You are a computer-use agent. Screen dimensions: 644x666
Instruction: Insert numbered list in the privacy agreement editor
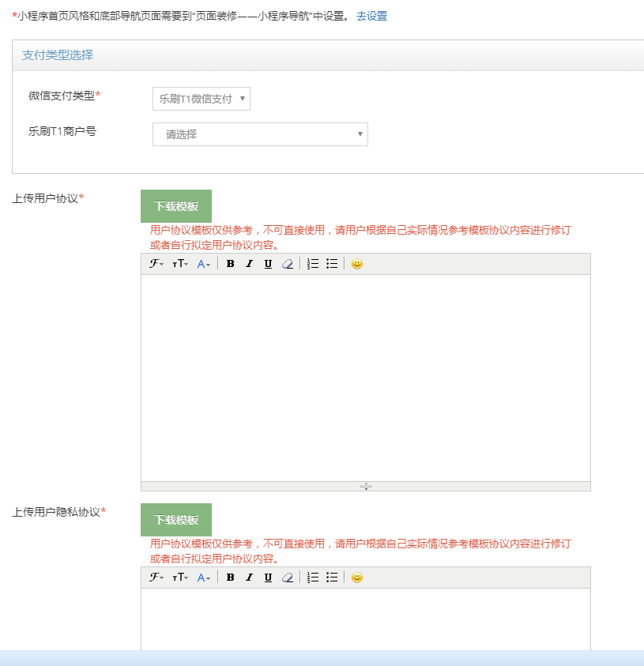click(313, 578)
